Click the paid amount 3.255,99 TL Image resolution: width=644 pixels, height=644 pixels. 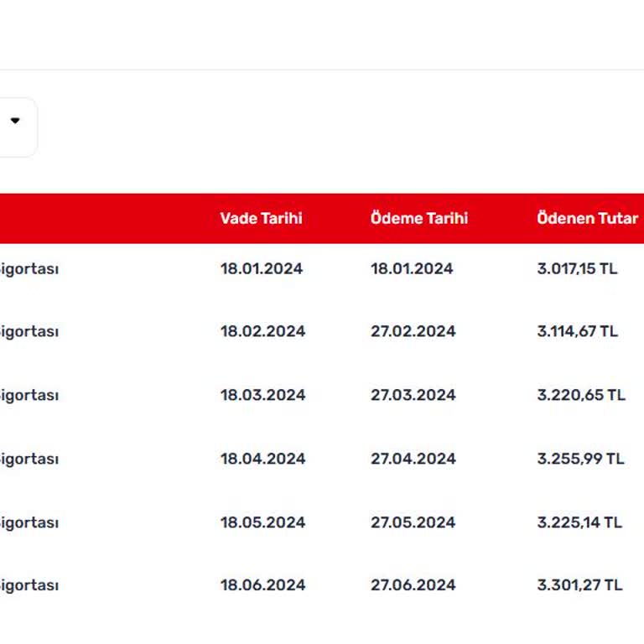[580, 459]
